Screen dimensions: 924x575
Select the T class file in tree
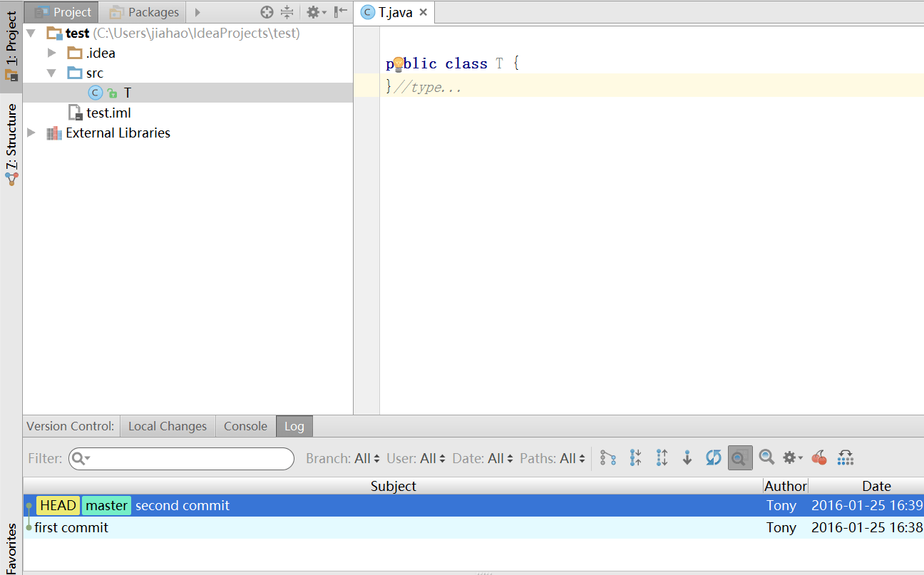(x=188, y=93)
